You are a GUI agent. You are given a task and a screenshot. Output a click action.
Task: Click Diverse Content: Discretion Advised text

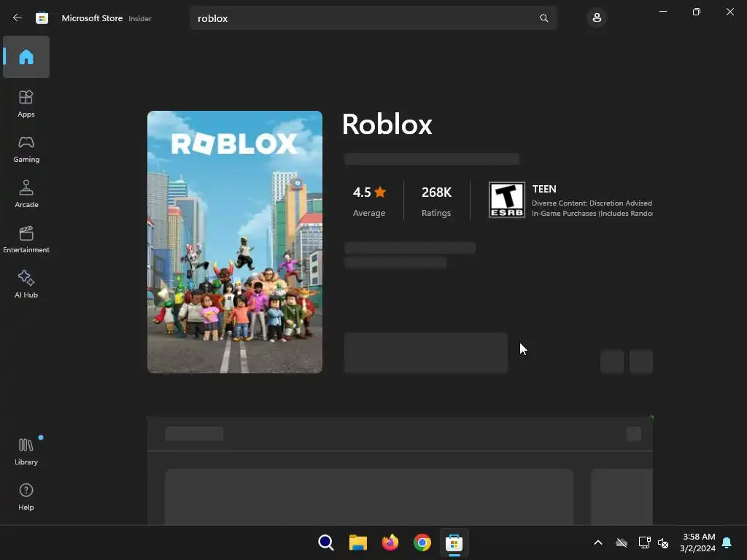[x=592, y=203]
